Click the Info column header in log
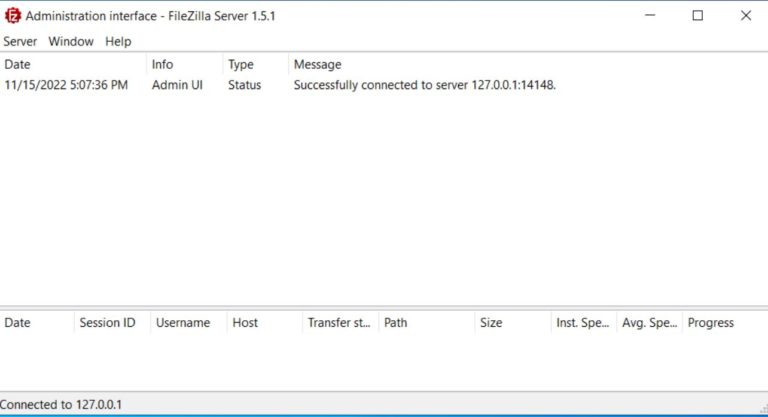Screen dimensions: 768x417 coord(185,64)
